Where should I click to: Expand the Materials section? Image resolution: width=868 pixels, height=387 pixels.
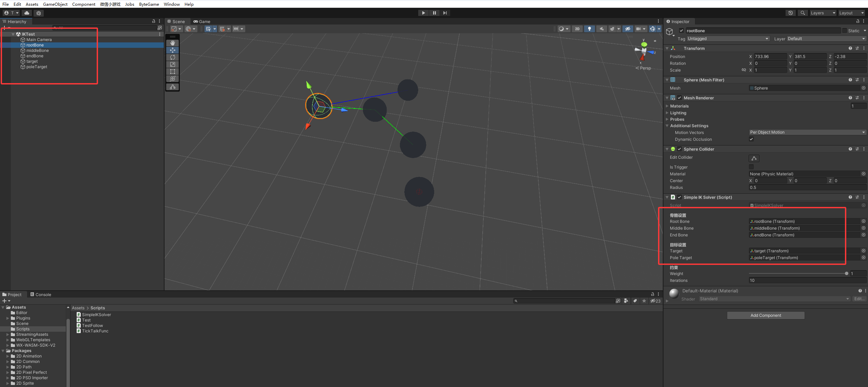pyautogui.click(x=679, y=106)
